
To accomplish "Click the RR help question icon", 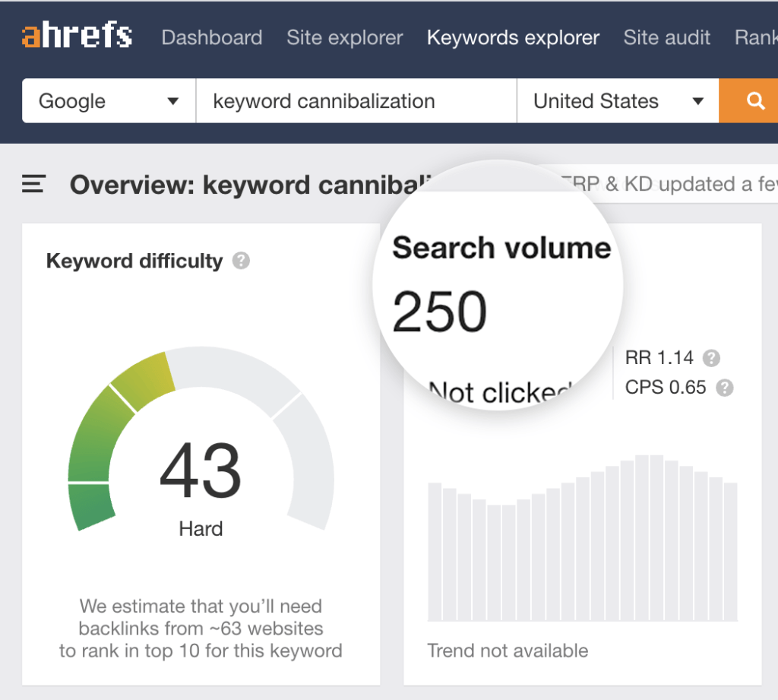I will coord(711,358).
